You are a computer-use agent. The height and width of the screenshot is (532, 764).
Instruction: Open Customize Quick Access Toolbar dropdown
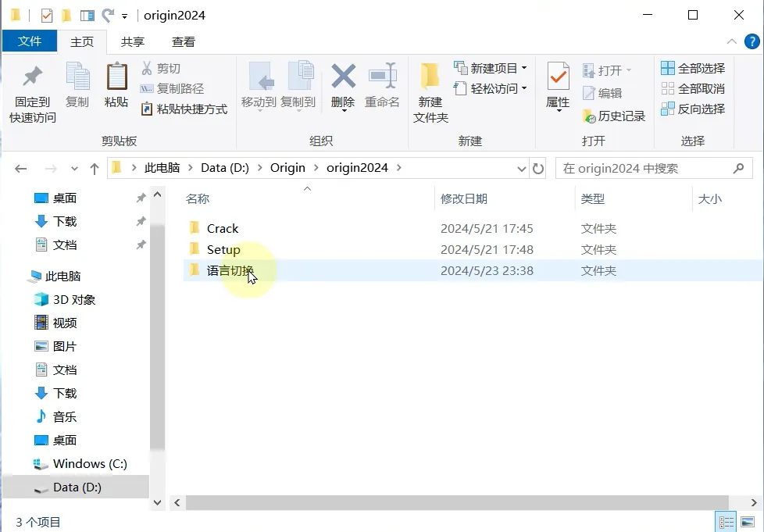click(125, 16)
